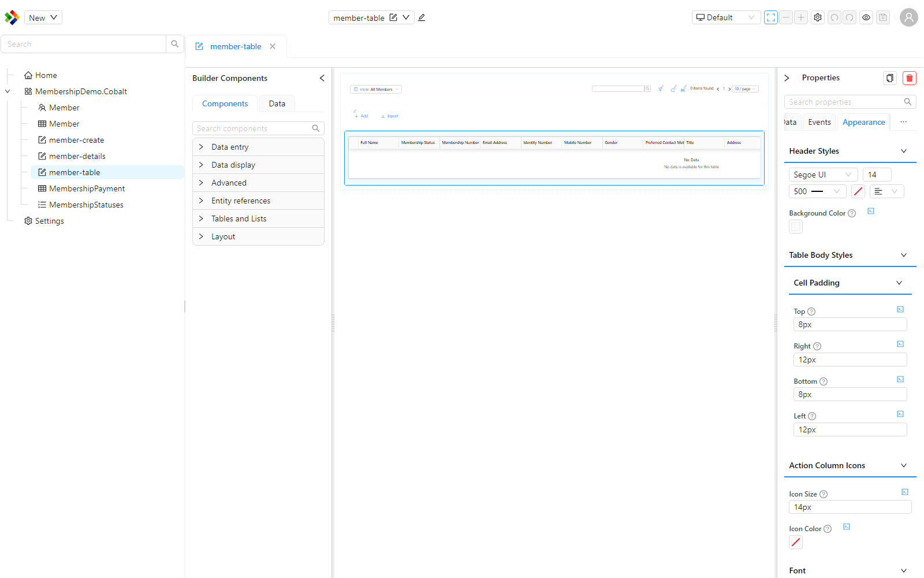
Task: Collapse the Properties panel with its chevron
Action: pyautogui.click(x=787, y=78)
